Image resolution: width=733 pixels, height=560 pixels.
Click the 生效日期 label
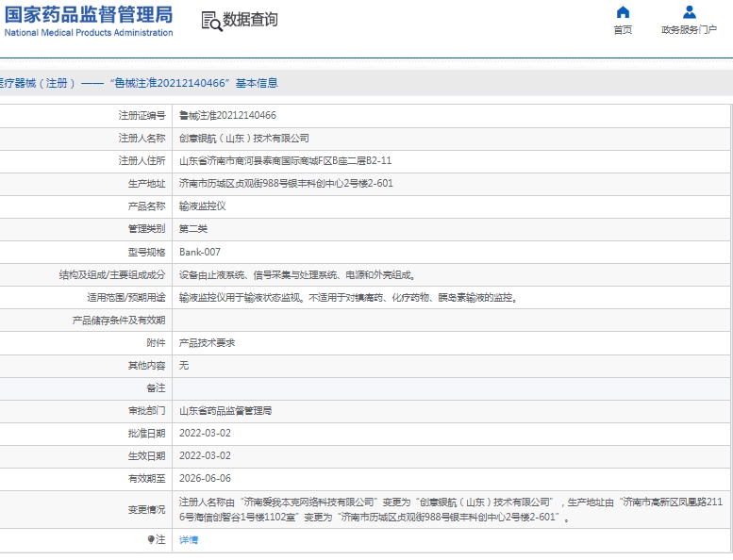coord(146,456)
